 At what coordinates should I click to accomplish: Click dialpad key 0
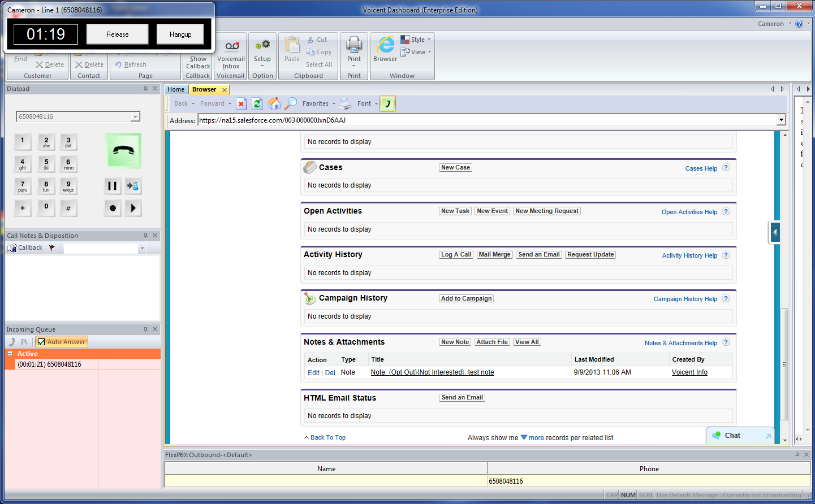[46, 208]
